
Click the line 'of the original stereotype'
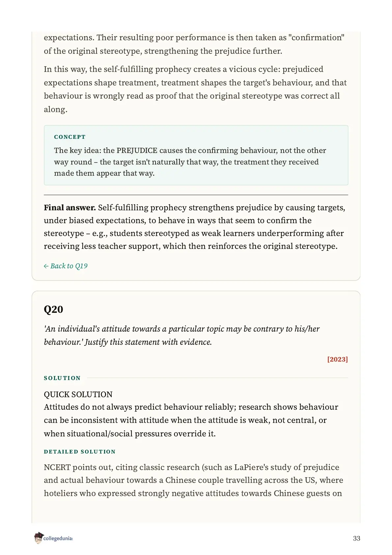(x=163, y=51)
